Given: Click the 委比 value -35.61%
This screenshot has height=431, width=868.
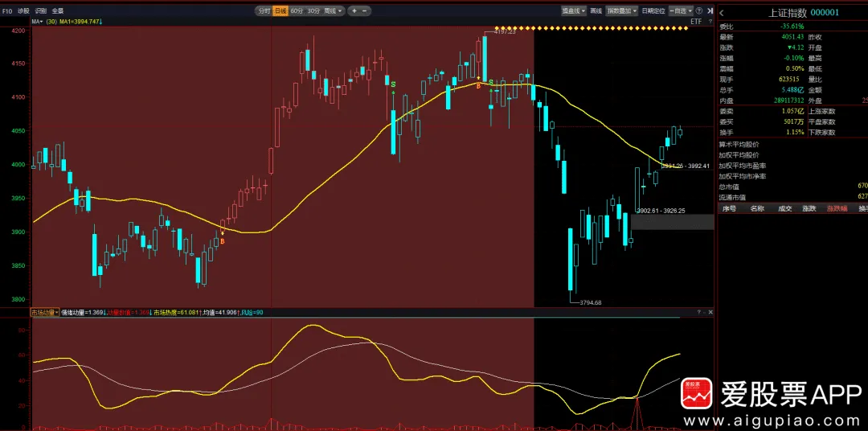Looking at the screenshot, I should [792, 27].
